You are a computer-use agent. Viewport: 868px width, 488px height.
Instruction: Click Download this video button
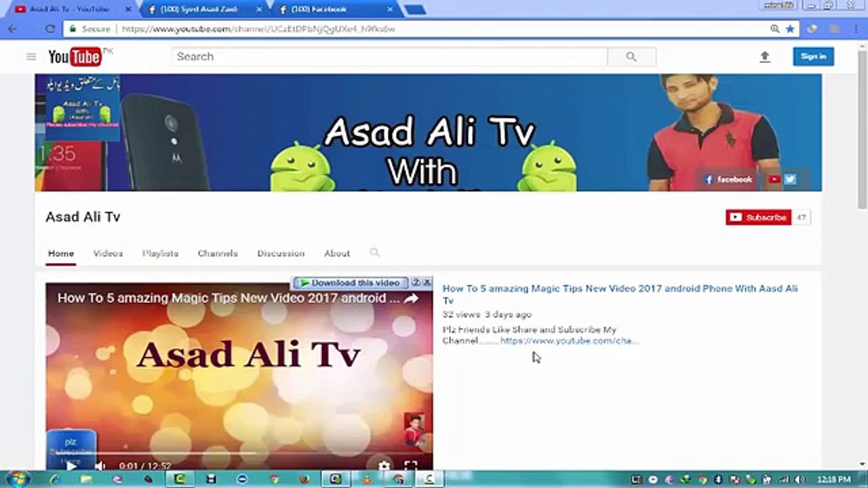(351, 283)
